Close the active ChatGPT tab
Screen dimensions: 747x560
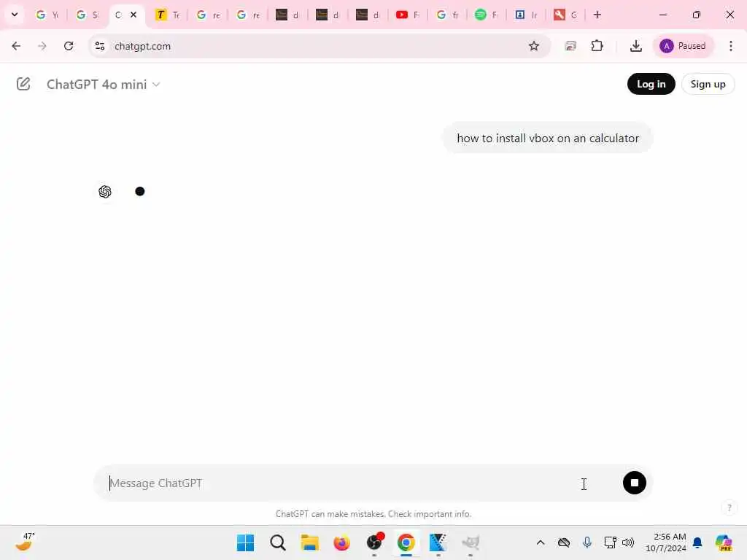point(133,15)
